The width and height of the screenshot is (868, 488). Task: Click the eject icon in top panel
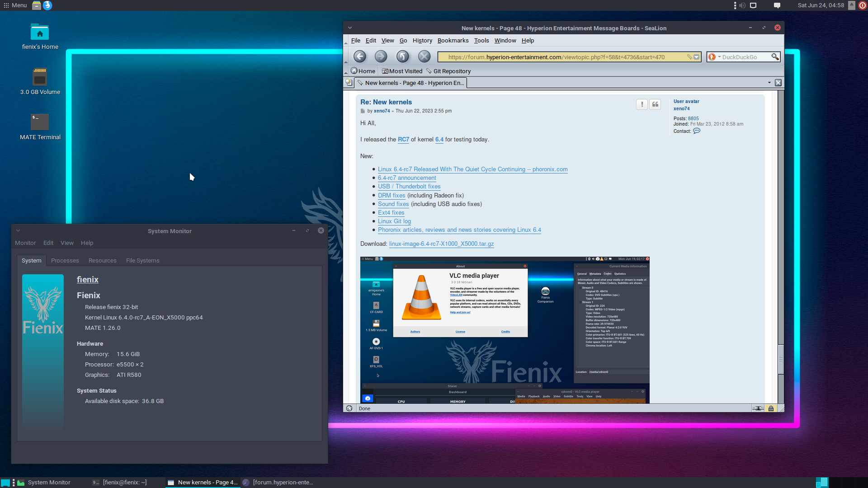[x=851, y=5]
